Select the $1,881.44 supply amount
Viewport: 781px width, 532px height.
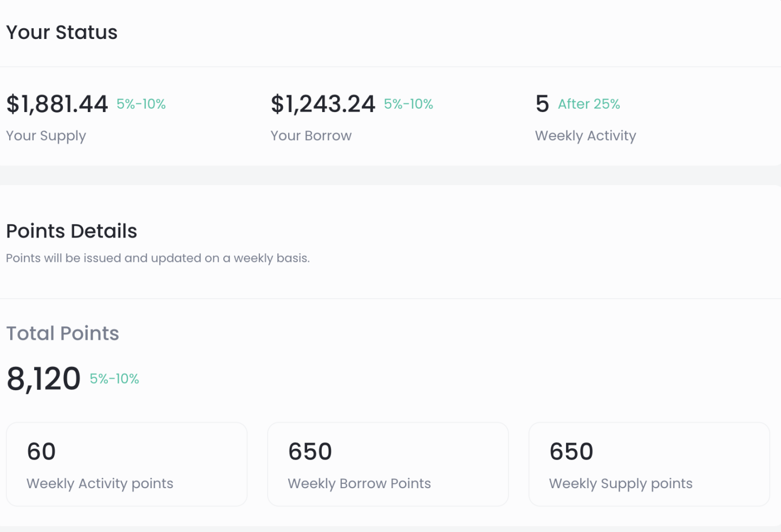pos(57,104)
